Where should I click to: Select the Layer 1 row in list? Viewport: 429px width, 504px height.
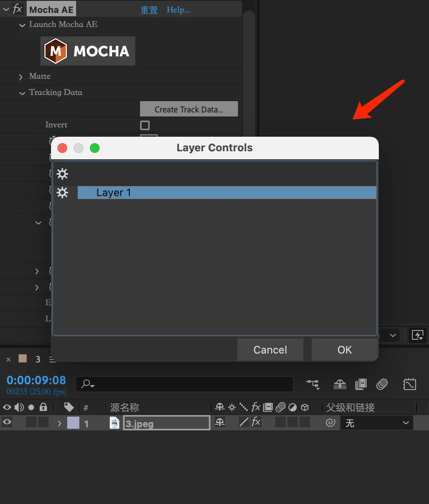tap(227, 193)
